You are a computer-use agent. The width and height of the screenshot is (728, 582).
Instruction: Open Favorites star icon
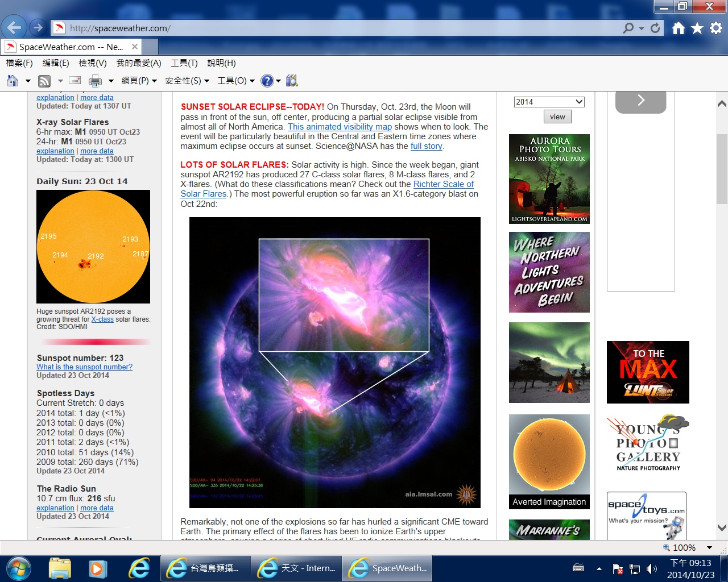coord(697,28)
